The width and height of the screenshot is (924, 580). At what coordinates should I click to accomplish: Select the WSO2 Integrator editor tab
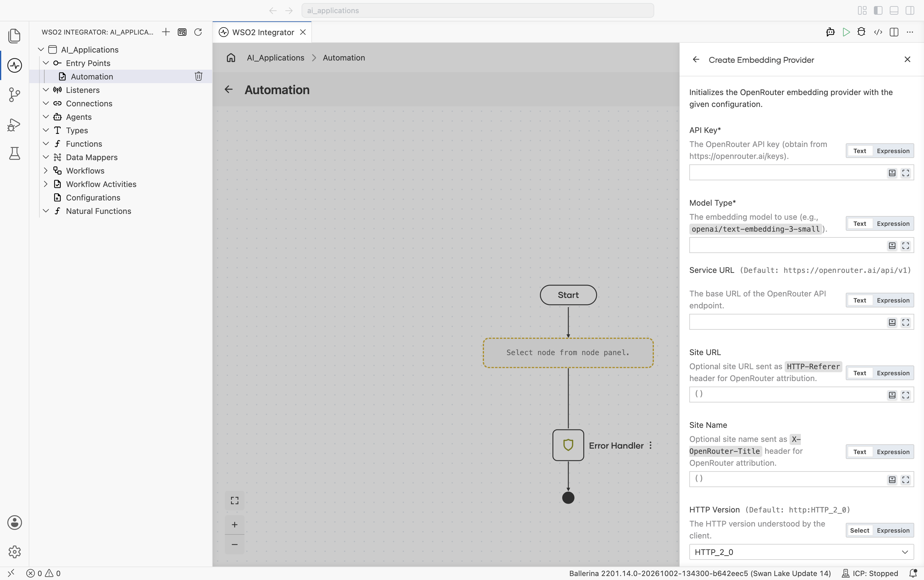click(x=262, y=32)
